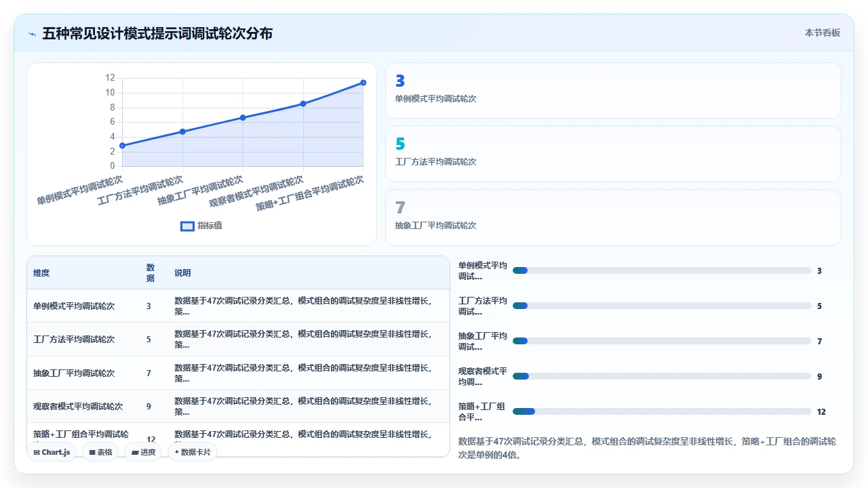Click value 5 in the table's 工厂方法 row
The height and width of the screenshot is (488, 868).
149,340
